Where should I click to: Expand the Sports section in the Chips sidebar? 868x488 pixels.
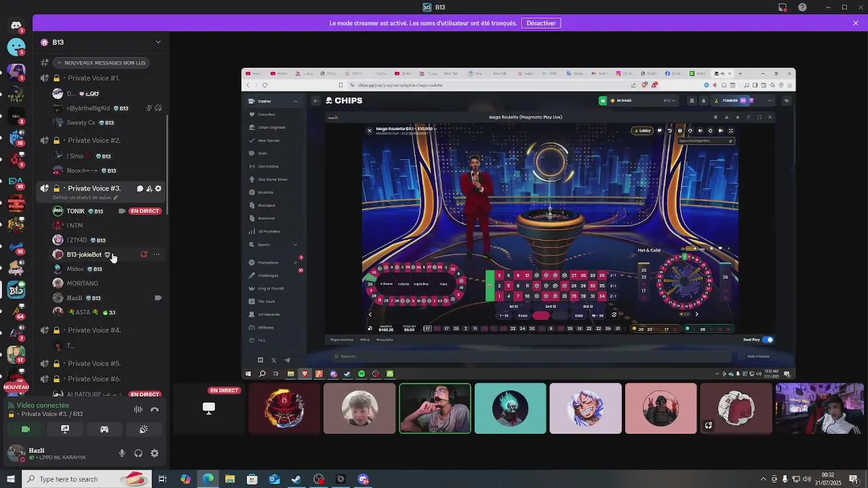coord(295,245)
